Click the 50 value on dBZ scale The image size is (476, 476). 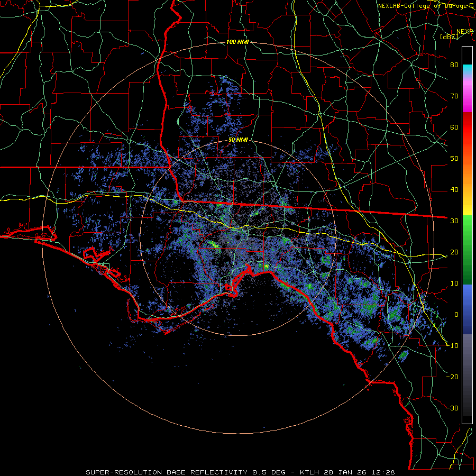[454, 159]
